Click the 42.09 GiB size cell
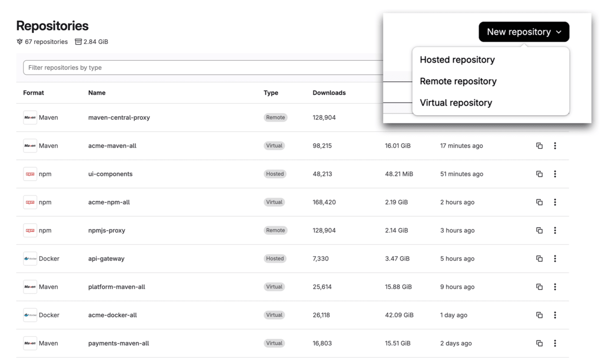 (399, 315)
